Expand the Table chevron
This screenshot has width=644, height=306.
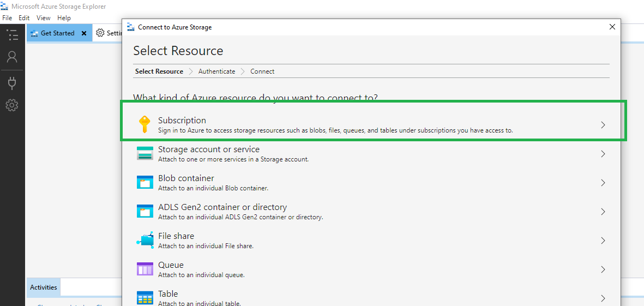(x=603, y=298)
